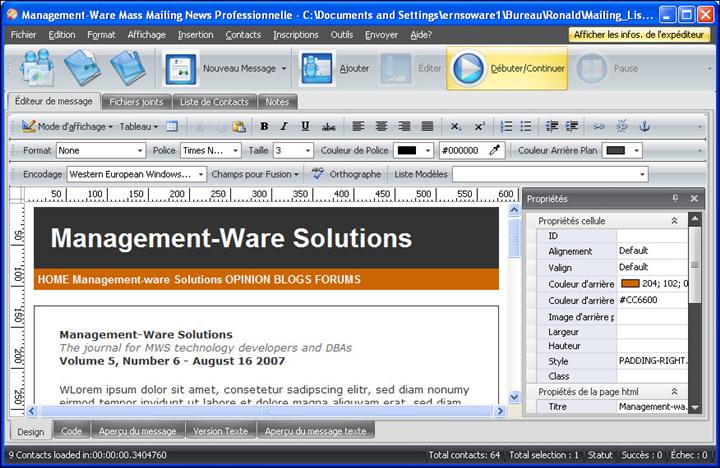The width and height of the screenshot is (720, 468).
Task: Align text left
Action: click(x=358, y=126)
